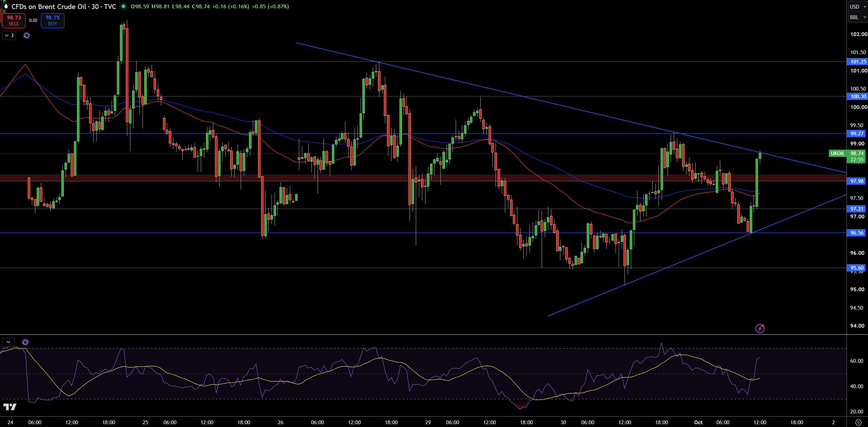Viewport: 868px width, 427px height.
Task: Click the 101.25 price level label
Action: click(x=857, y=62)
